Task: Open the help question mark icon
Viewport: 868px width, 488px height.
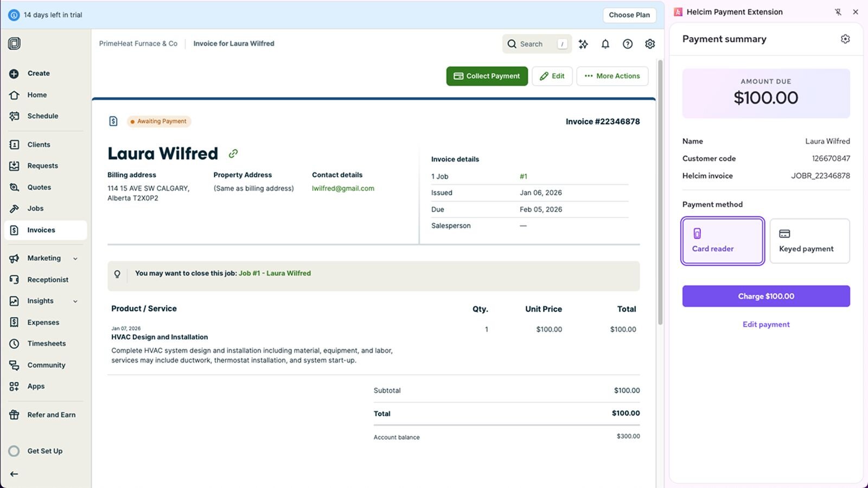Action: pyautogui.click(x=628, y=44)
